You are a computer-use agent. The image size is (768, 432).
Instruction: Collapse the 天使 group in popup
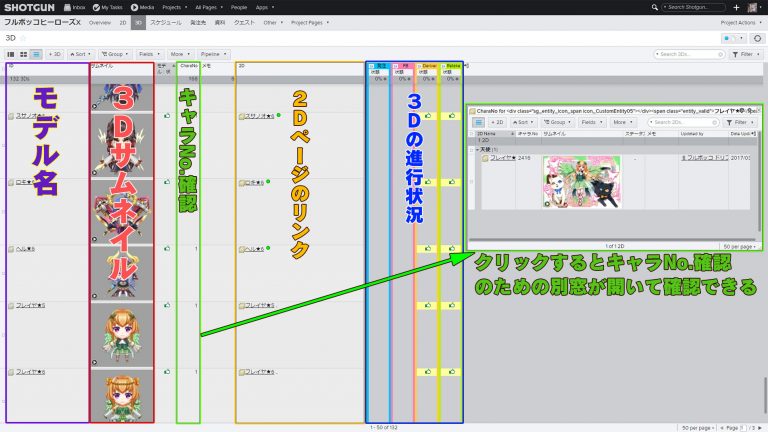click(x=474, y=148)
